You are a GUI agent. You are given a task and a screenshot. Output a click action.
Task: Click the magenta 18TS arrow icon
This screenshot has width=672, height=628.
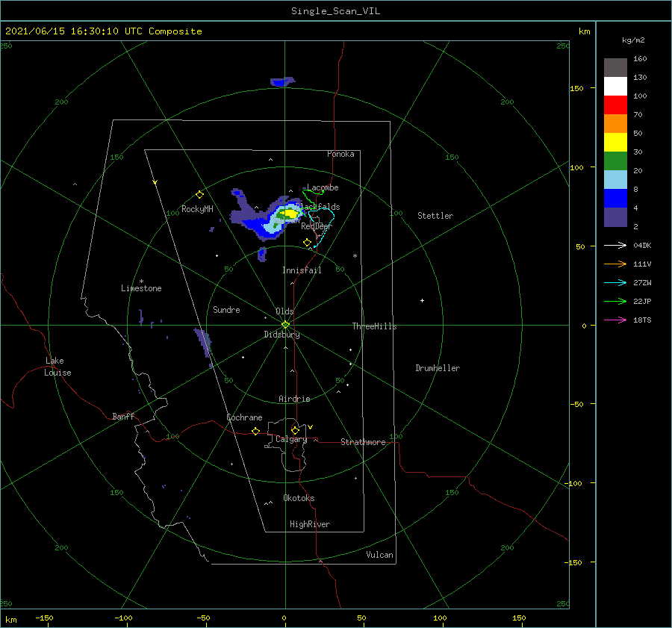[615, 320]
